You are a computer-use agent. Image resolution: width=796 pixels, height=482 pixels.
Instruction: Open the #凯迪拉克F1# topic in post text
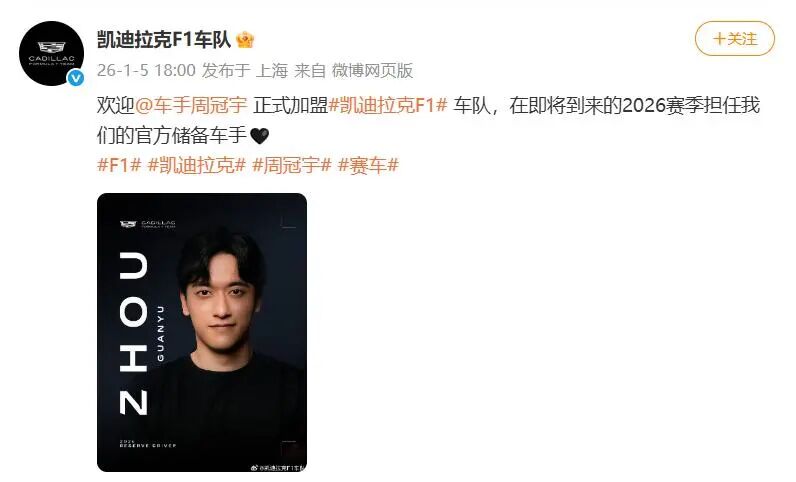pos(388,105)
